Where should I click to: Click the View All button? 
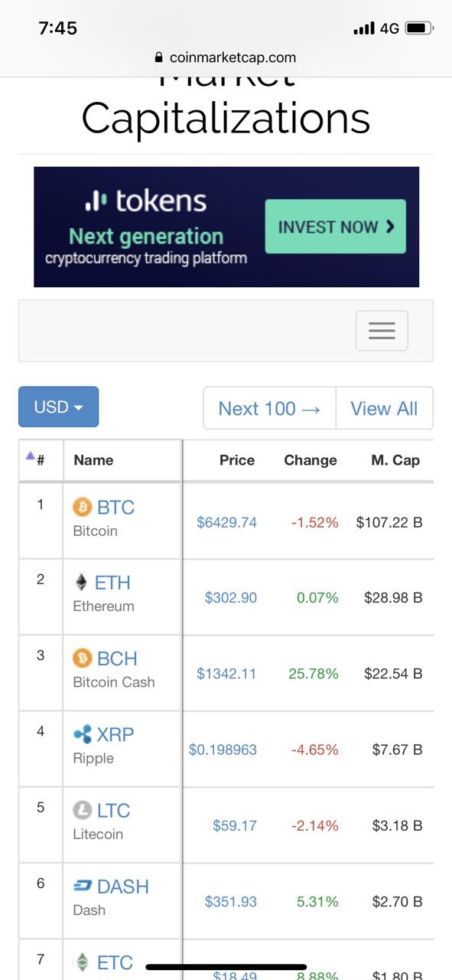[x=384, y=408]
